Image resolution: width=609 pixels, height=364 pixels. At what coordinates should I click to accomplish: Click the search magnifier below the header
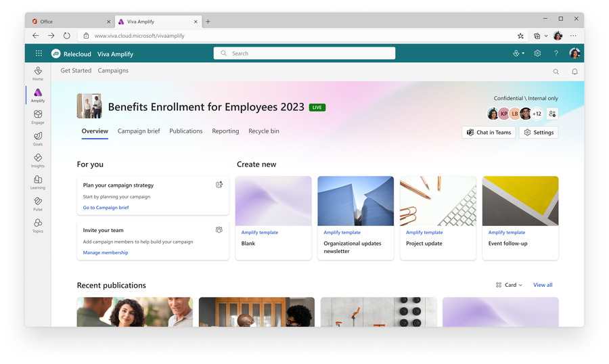[x=556, y=72]
